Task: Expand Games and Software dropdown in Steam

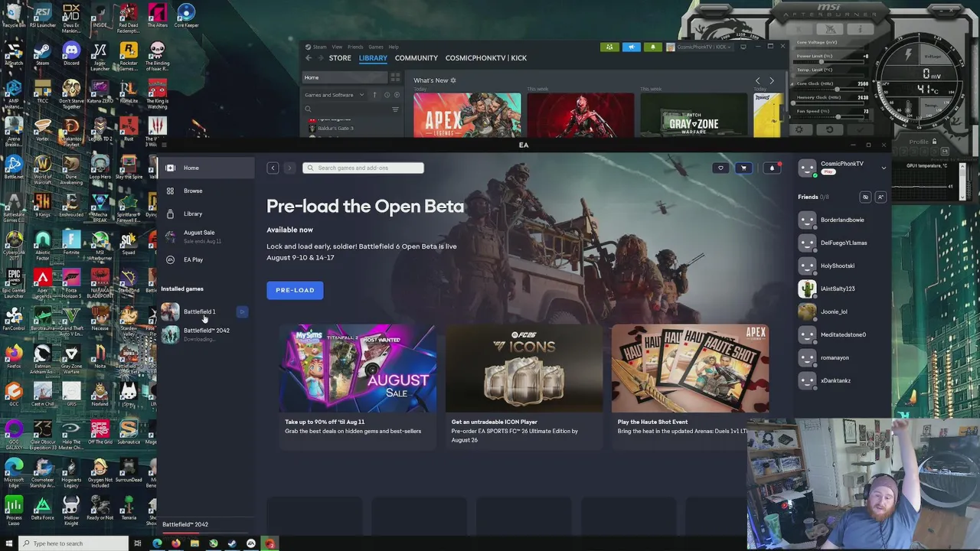Action: point(333,95)
